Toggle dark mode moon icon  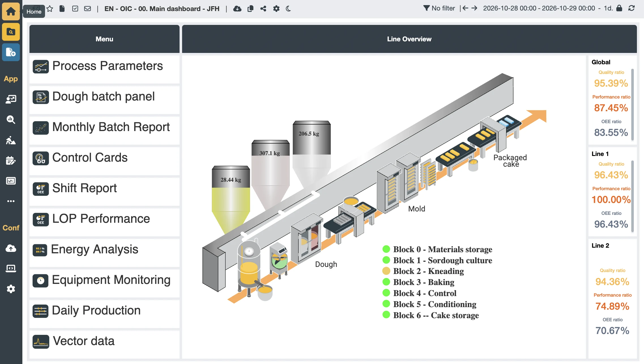288,8
